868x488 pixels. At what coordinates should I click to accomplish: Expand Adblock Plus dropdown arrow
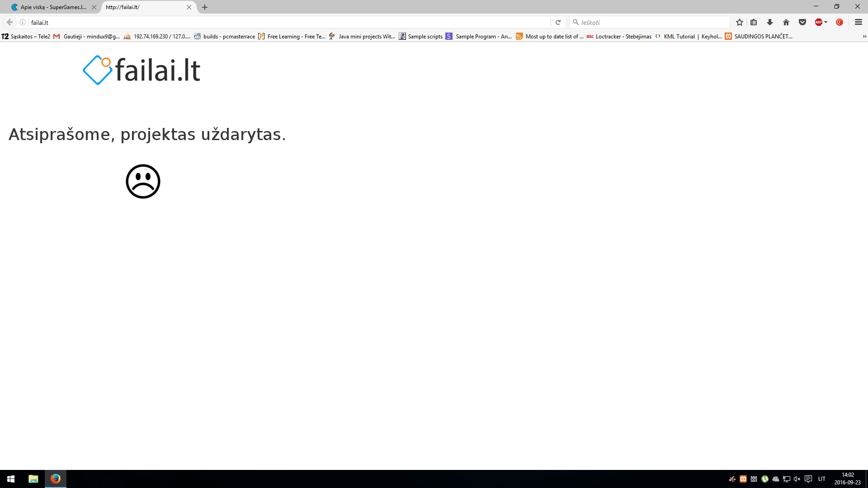coord(826,22)
